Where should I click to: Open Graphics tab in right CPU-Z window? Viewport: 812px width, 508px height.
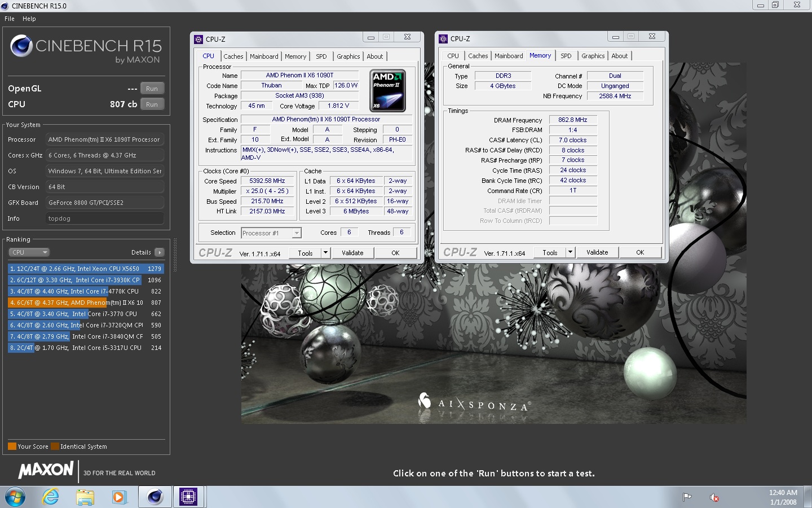[593, 56]
